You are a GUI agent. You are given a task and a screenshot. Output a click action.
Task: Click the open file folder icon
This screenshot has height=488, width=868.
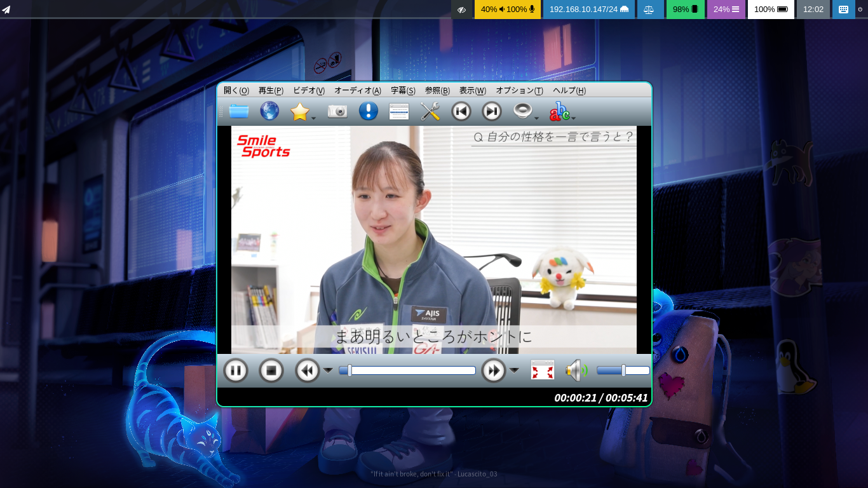[239, 111]
